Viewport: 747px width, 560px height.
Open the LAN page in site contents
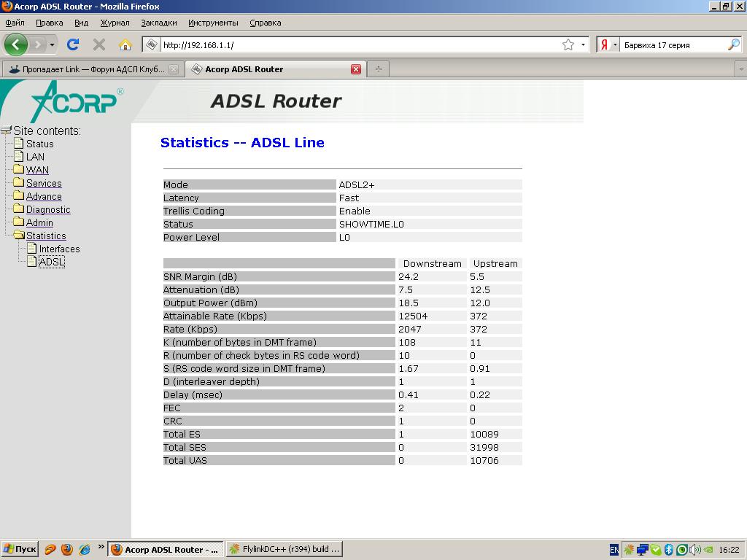[35, 157]
